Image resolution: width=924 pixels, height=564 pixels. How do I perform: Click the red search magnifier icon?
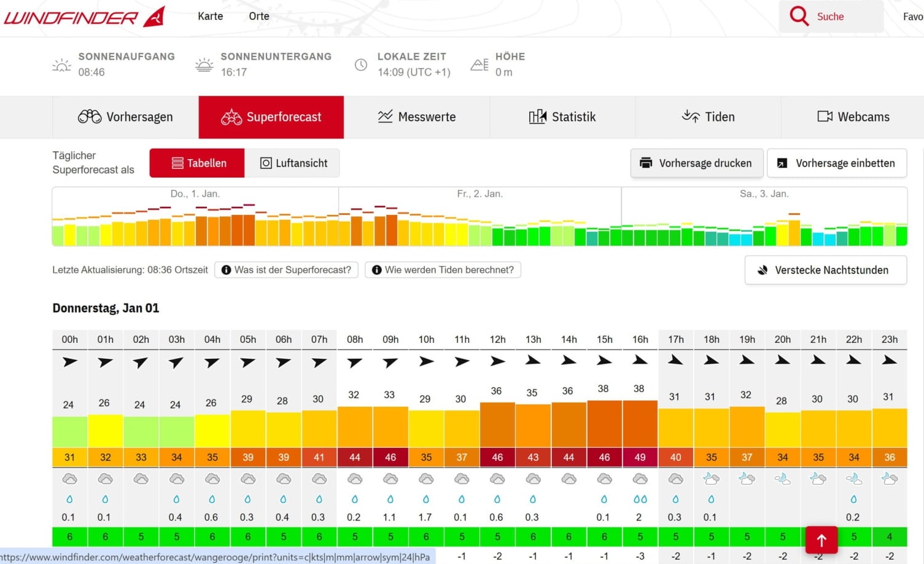pos(799,16)
